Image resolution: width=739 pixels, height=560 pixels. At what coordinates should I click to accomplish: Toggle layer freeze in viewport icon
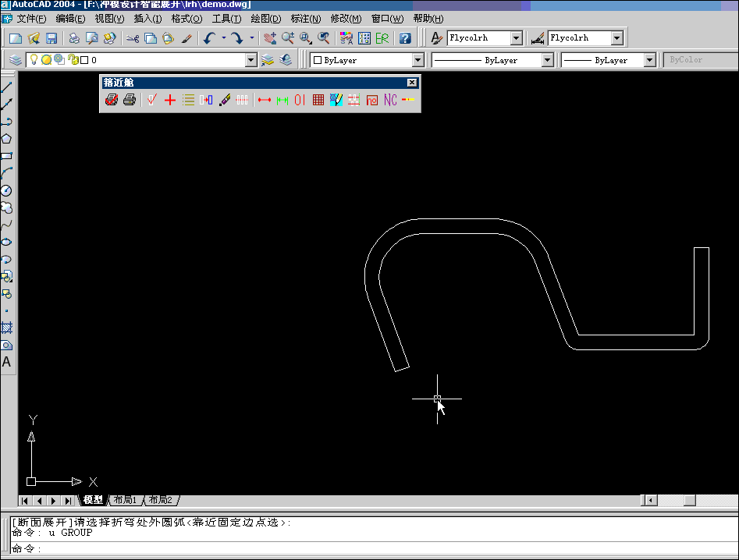[x=59, y=60]
